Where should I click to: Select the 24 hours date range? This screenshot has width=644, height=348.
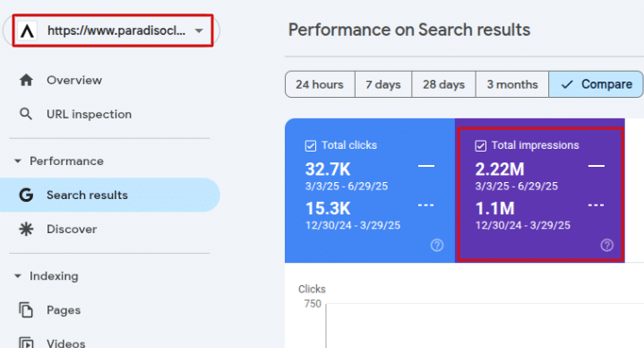coord(320,84)
